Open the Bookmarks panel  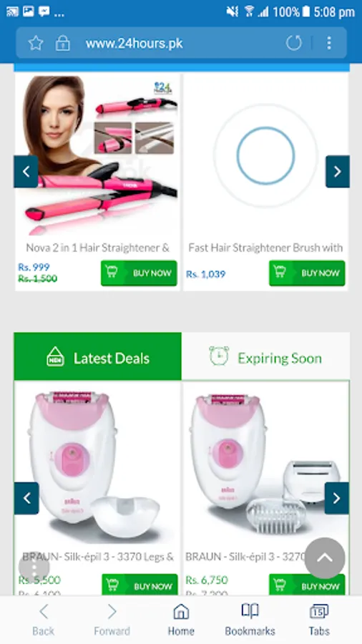click(x=250, y=620)
